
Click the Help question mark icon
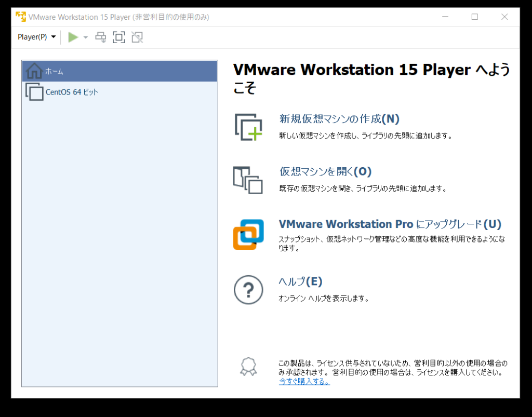pos(248,290)
